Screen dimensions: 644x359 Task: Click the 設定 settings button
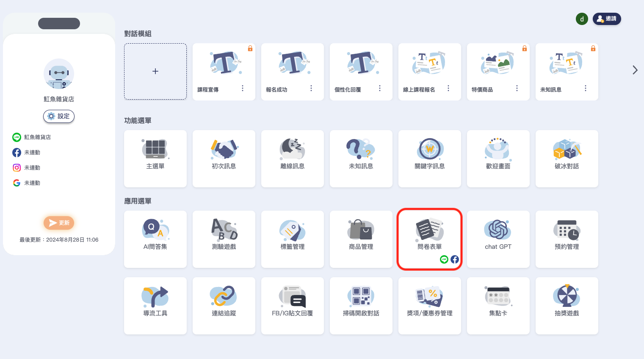(x=59, y=116)
